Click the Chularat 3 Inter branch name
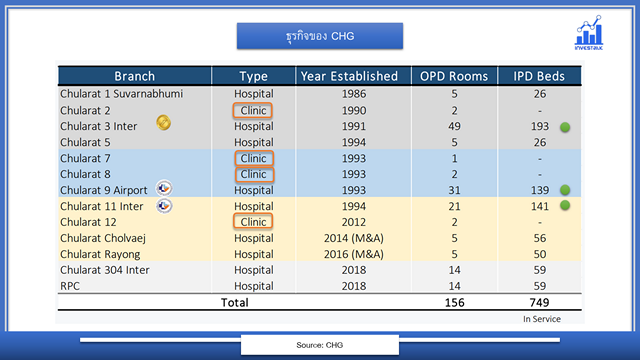The height and width of the screenshot is (360, 640). tap(99, 127)
